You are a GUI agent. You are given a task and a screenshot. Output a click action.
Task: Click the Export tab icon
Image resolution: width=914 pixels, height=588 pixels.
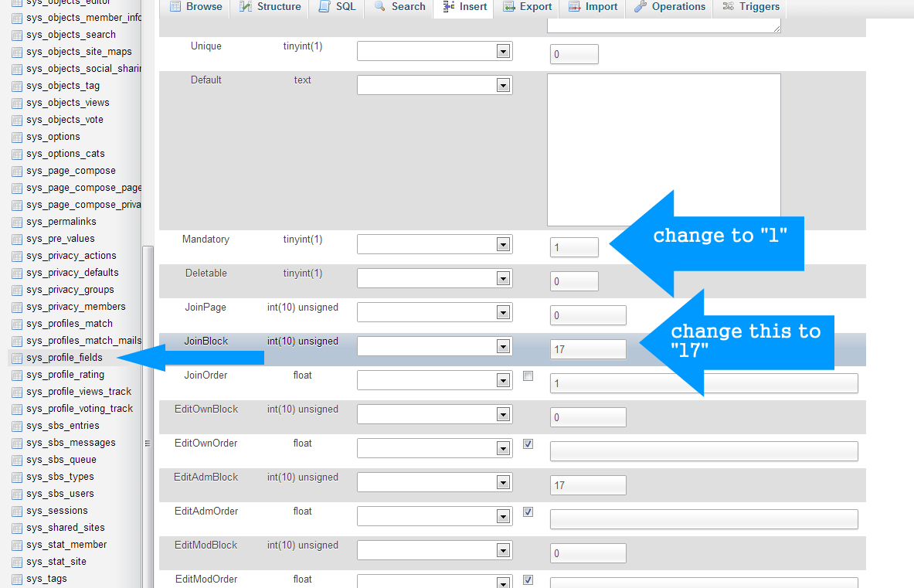(x=508, y=6)
